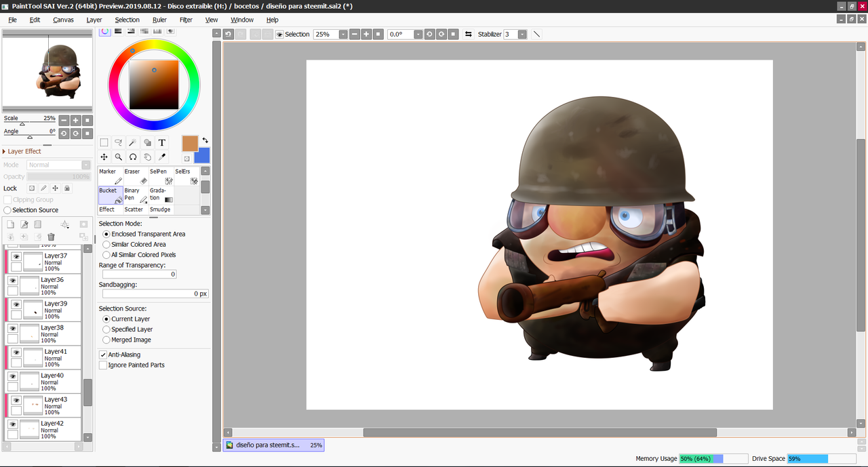The image size is (868, 467).
Task: Click the Range of Transparency field
Action: [x=140, y=274]
